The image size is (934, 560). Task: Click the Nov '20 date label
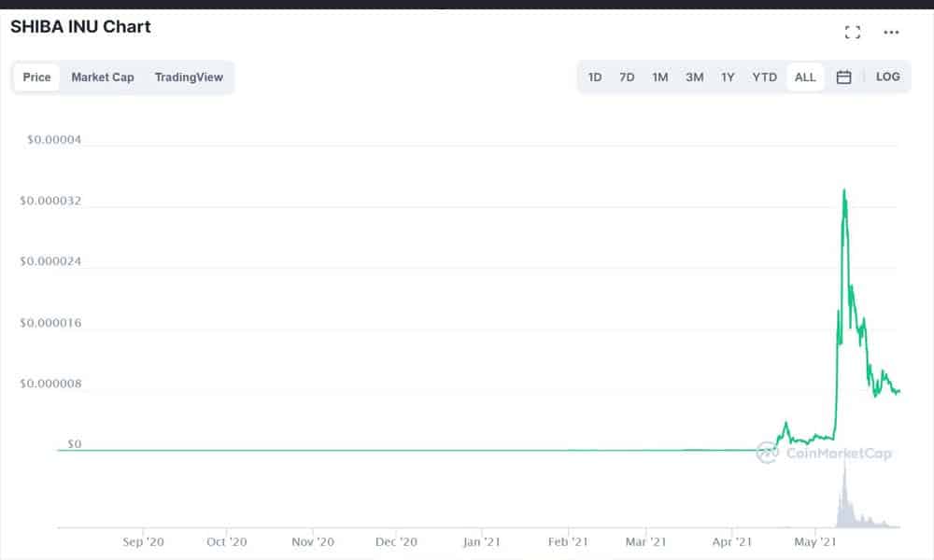313,542
